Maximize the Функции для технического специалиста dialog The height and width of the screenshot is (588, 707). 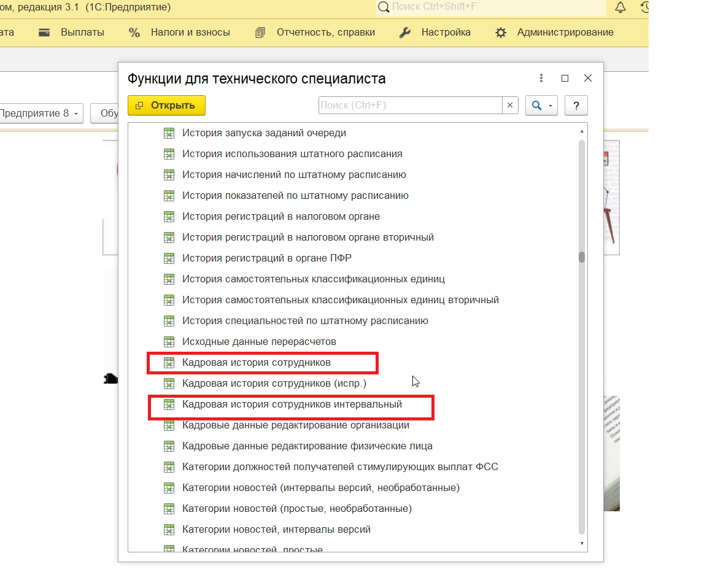[565, 78]
